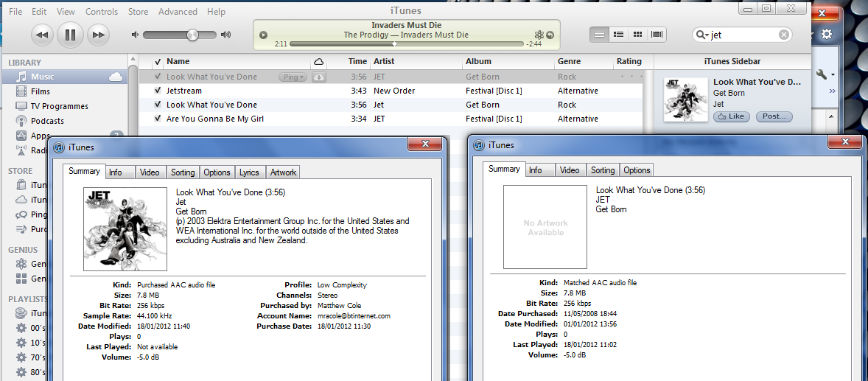The width and height of the screenshot is (868, 381).
Task: Switch to Cover Flow view
Action: pos(657,35)
